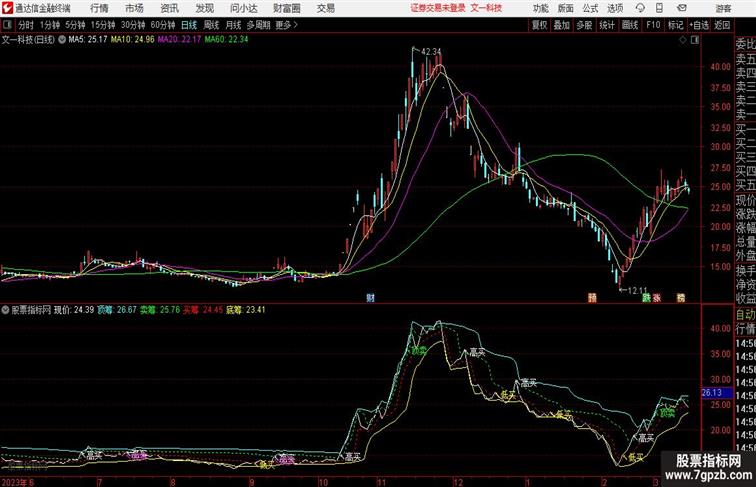Expand sub-chart indicator dropdown beside 股票指标网
Screen dimensions: 756x487
click(x=5, y=310)
